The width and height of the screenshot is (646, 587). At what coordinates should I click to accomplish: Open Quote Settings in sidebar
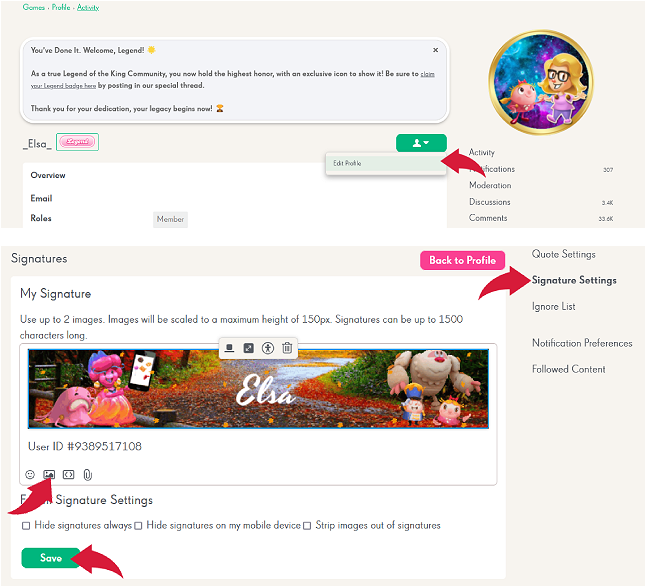pos(564,254)
